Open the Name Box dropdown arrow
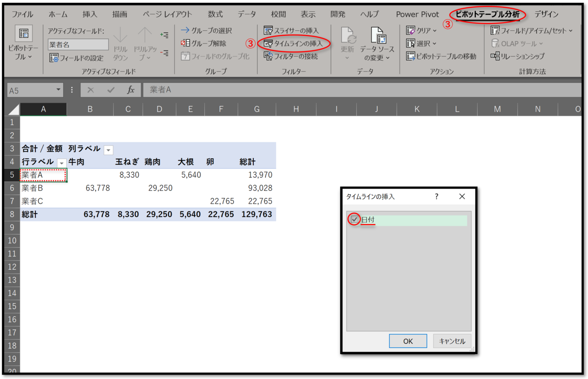 59,90
